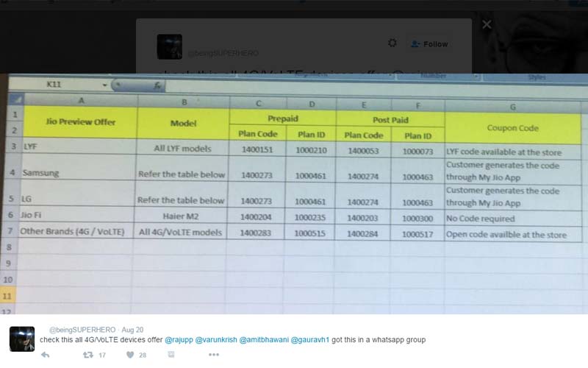This screenshot has width=588, height=368.
Task: Reply to the tweet using arrow icon
Action: click(x=46, y=355)
